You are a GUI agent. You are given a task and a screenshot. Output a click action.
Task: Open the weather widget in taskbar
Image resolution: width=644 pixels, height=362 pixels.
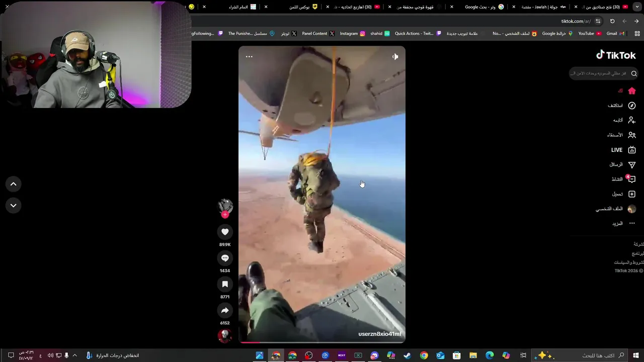112,355
